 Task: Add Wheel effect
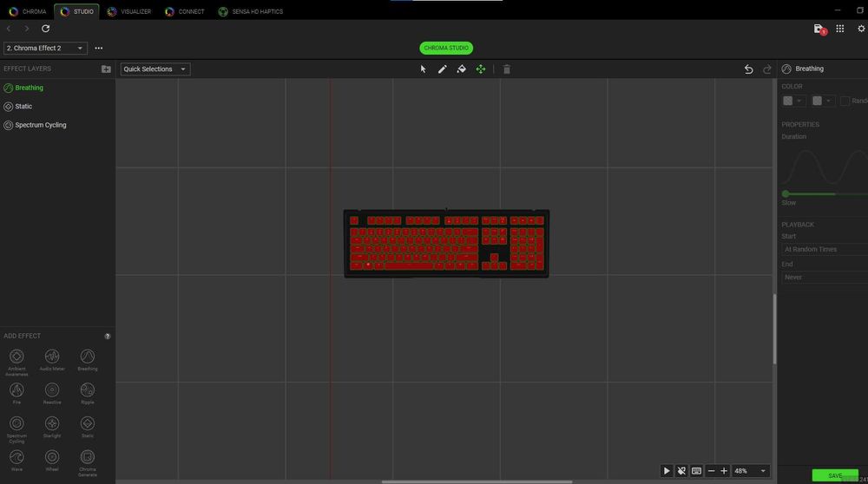point(52,461)
